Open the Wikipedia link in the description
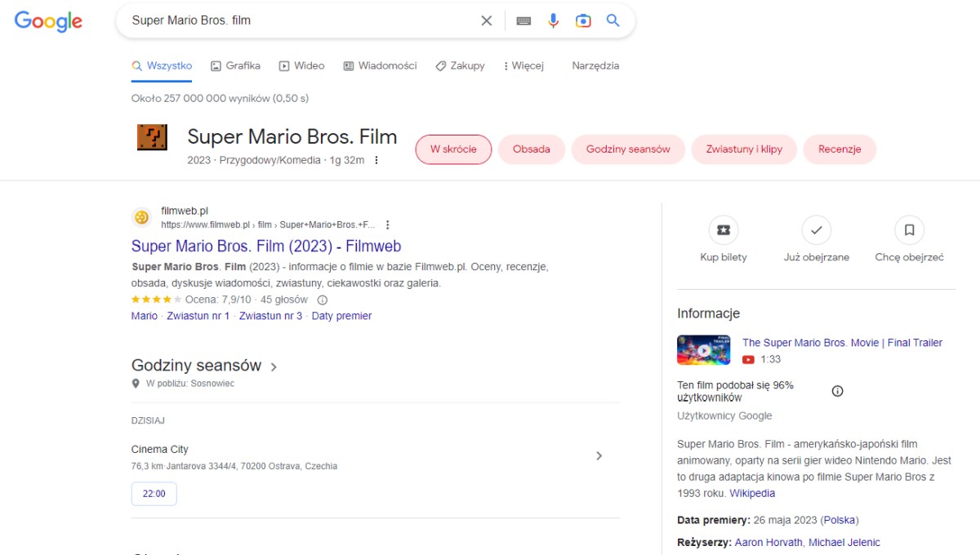The width and height of the screenshot is (980, 555). click(752, 493)
